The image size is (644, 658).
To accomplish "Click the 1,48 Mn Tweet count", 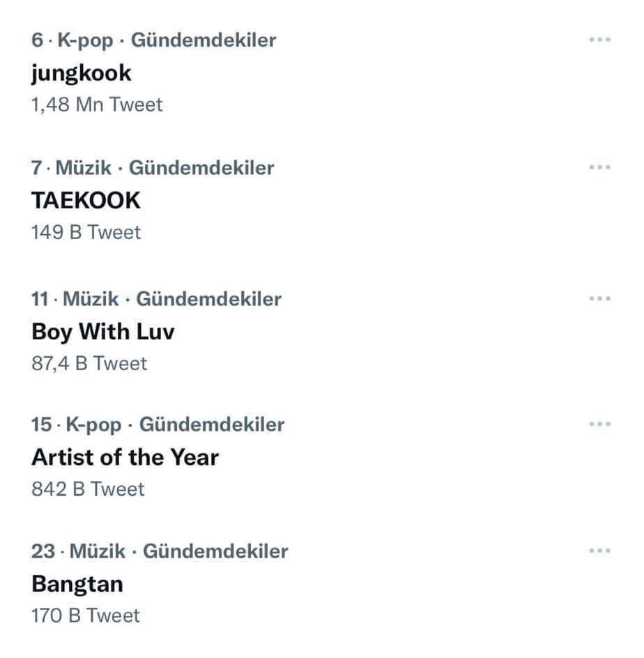I will pyautogui.click(x=97, y=105).
